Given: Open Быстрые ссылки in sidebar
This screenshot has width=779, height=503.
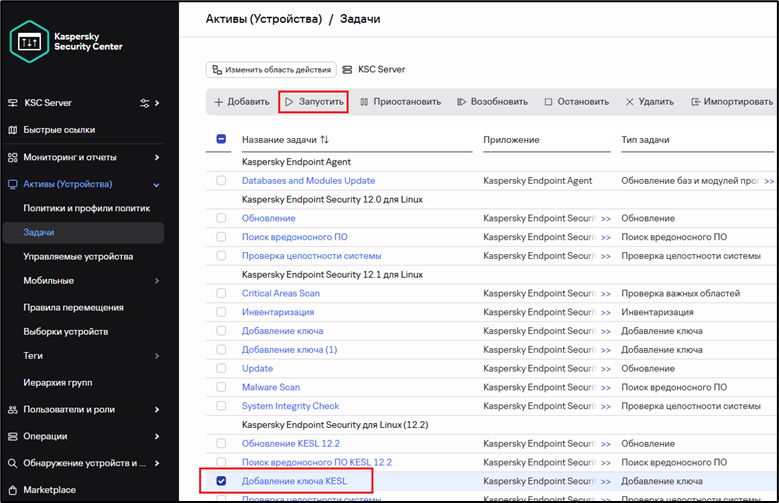Looking at the screenshot, I should (59, 130).
